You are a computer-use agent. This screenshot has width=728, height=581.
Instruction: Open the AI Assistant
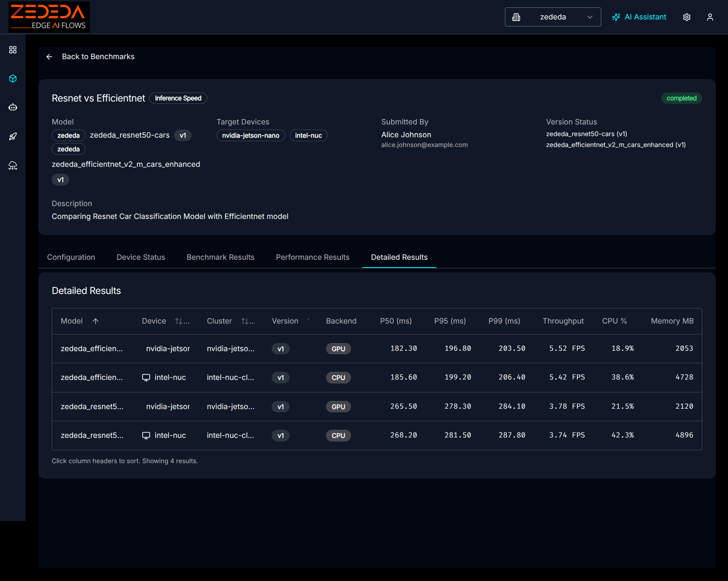(639, 17)
